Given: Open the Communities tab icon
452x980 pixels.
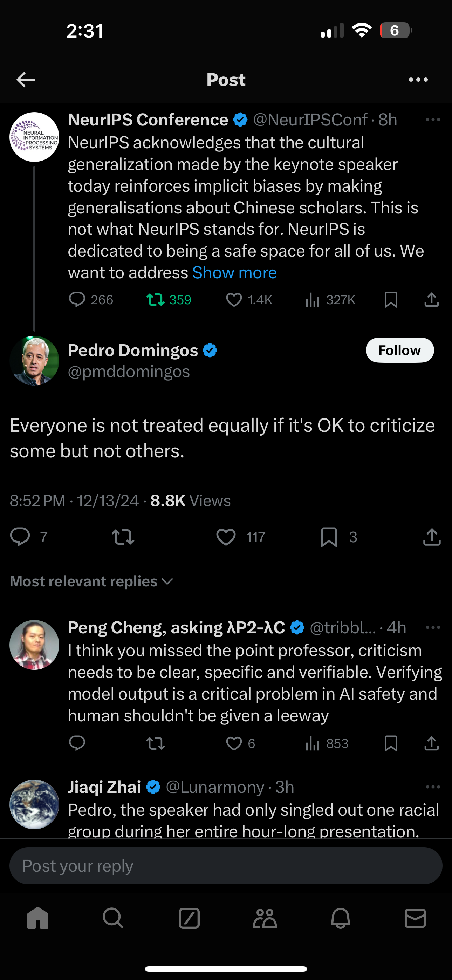Looking at the screenshot, I should [265, 918].
